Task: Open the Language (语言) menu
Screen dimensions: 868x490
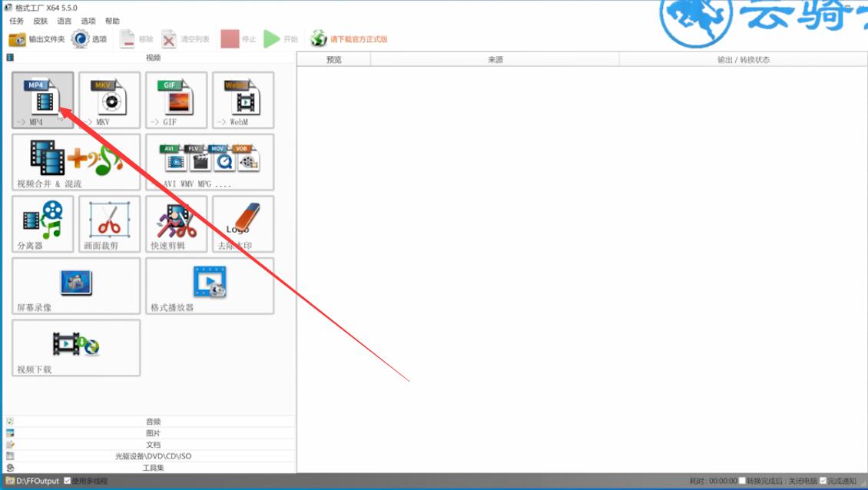Action: pyautogui.click(x=65, y=21)
